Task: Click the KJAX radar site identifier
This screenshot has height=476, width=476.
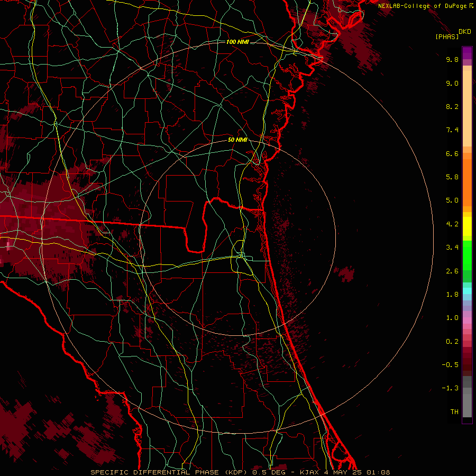Action: [309, 472]
